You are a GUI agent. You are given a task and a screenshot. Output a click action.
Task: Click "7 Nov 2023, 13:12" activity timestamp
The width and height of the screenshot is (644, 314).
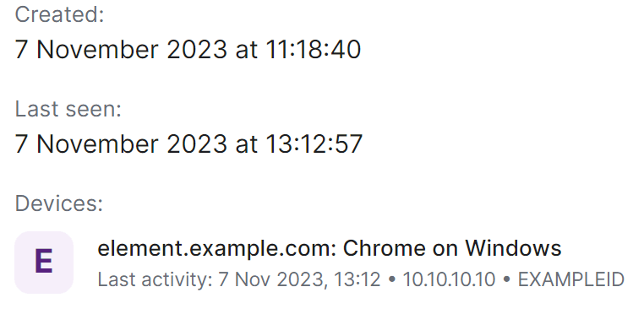click(x=299, y=280)
